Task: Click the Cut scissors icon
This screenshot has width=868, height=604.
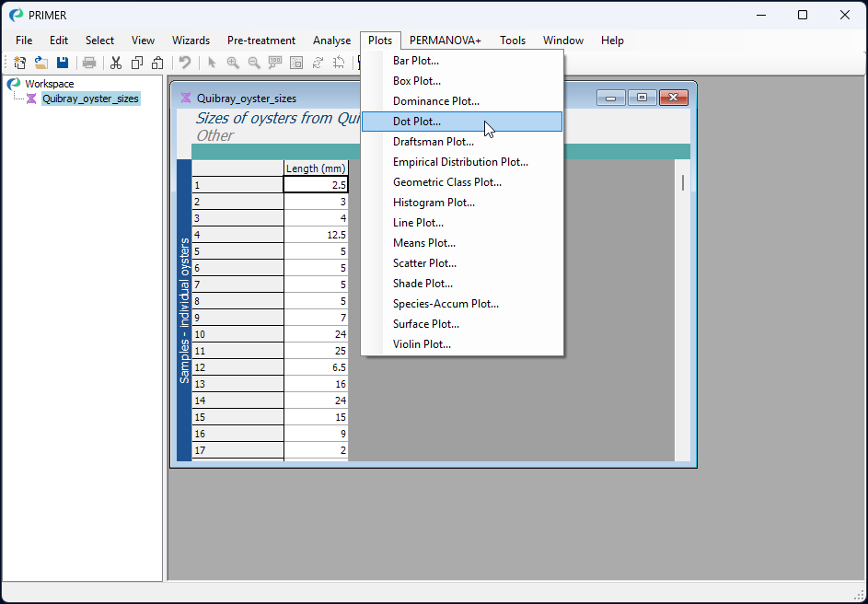Action: tap(116, 63)
